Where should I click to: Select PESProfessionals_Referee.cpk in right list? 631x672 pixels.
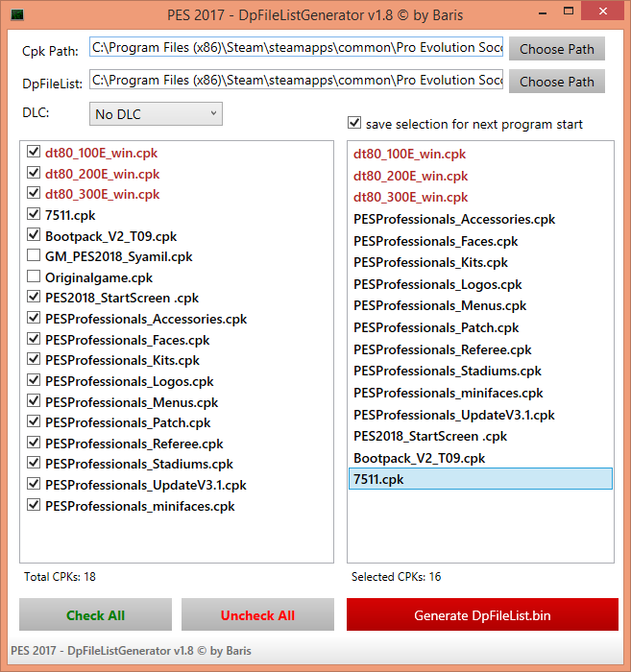pyautogui.click(x=480, y=349)
